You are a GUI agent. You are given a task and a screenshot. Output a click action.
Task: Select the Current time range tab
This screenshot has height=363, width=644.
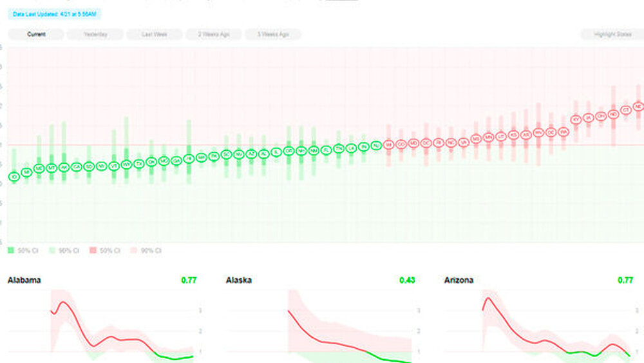tap(36, 34)
